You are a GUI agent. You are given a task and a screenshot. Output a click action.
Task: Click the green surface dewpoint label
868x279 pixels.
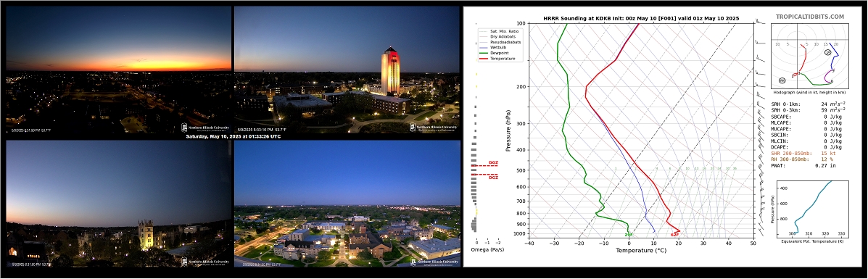click(628, 235)
